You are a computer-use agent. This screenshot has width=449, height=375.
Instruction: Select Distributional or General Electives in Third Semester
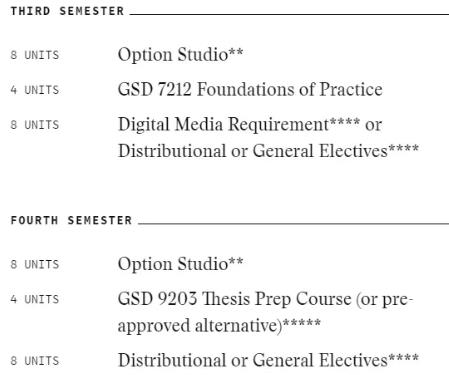[x=268, y=151]
